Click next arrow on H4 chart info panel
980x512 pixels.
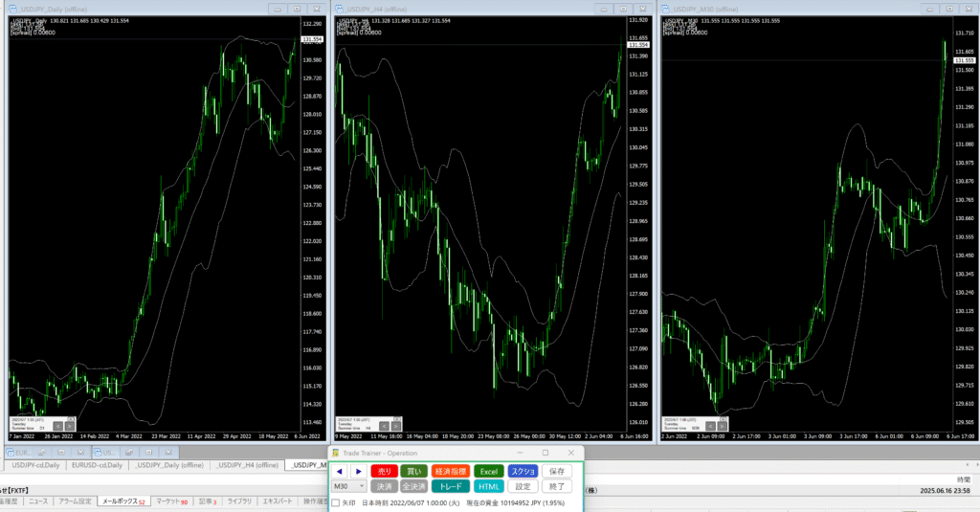(396, 427)
